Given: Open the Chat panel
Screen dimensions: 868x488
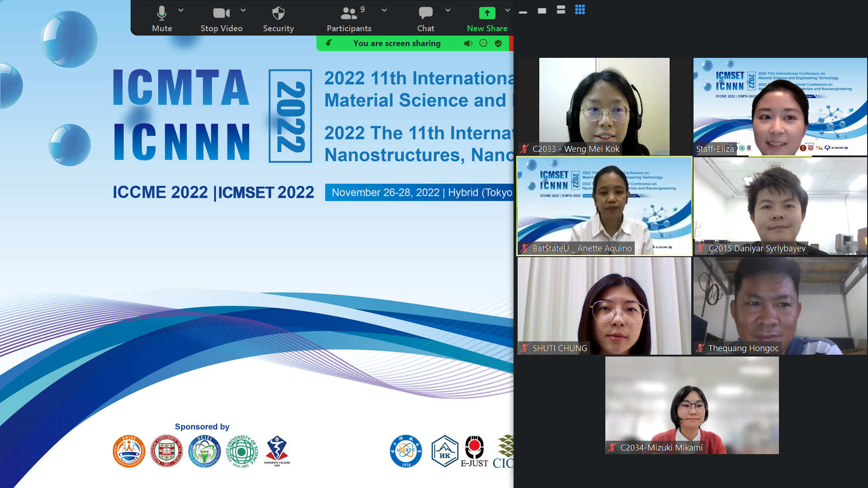Looking at the screenshot, I should click(x=425, y=19).
